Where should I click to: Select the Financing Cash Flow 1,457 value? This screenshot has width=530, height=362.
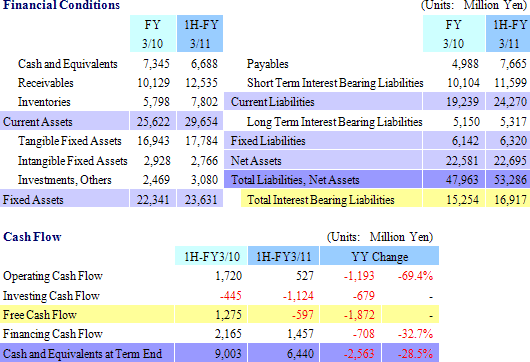coord(300,334)
